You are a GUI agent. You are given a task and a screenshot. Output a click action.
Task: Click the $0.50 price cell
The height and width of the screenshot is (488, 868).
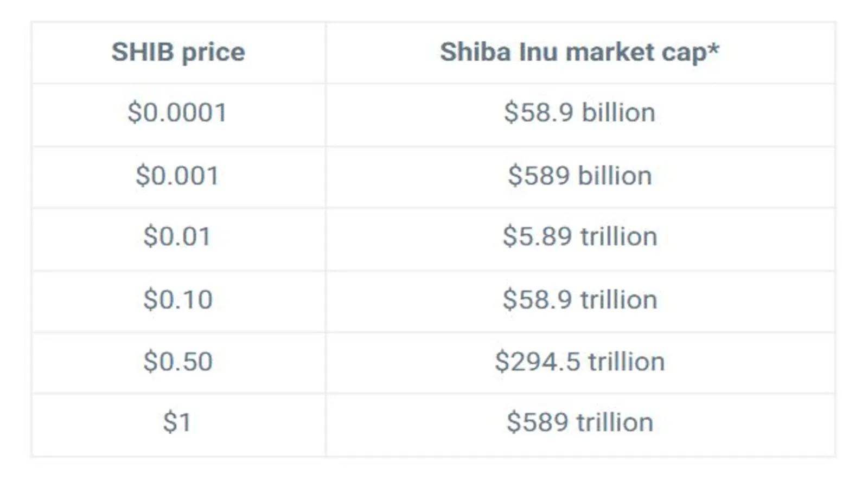[x=177, y=362]
